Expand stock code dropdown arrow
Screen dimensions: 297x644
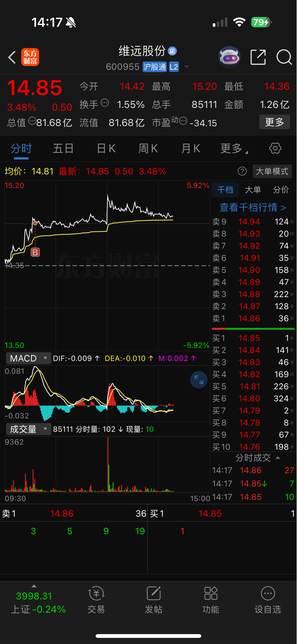point(187,67)
